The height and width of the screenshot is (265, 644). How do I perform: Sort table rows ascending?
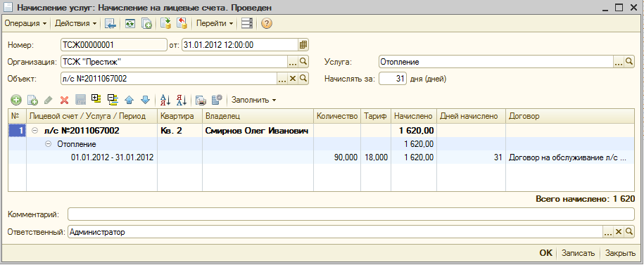point(165,100)
